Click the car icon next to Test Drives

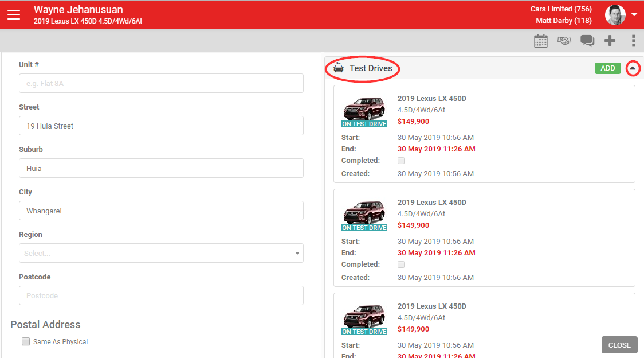tap(339, 68)
